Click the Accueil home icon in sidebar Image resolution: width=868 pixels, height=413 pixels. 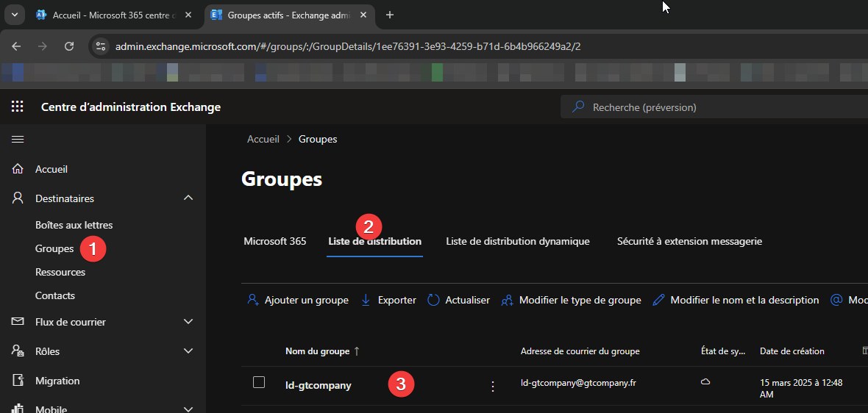18,169
